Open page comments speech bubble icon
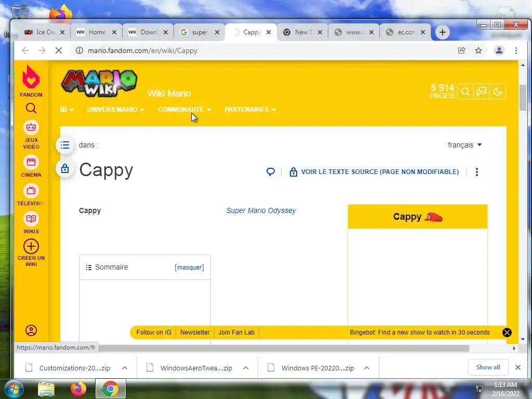This screenshot has height=399, width=532. click(x=270, y=171)
